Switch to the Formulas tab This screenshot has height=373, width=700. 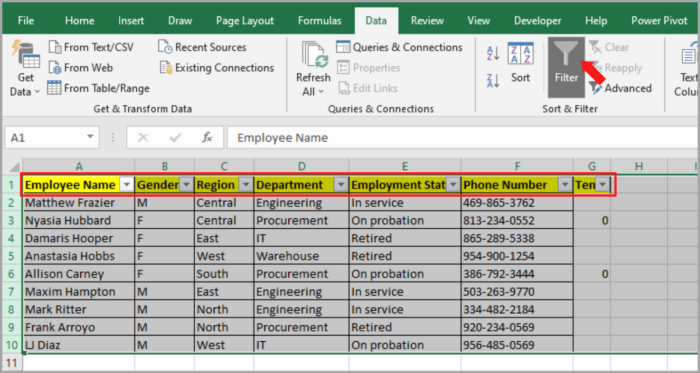(x=320, y=21)
